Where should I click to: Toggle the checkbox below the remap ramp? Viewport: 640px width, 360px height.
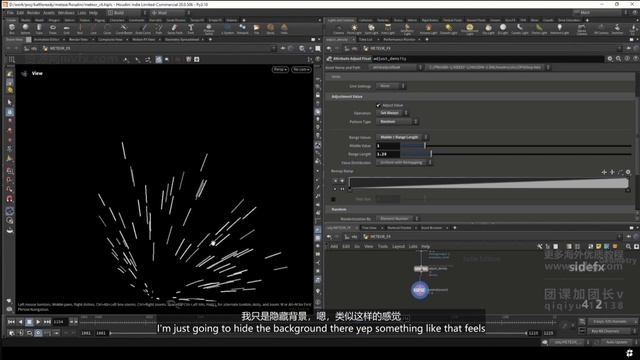coord(333,199)
